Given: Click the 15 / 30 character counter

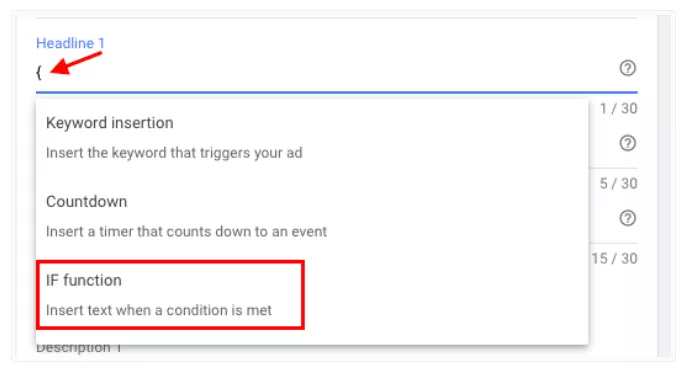Looking at the screenshot, I should [614, 258].
